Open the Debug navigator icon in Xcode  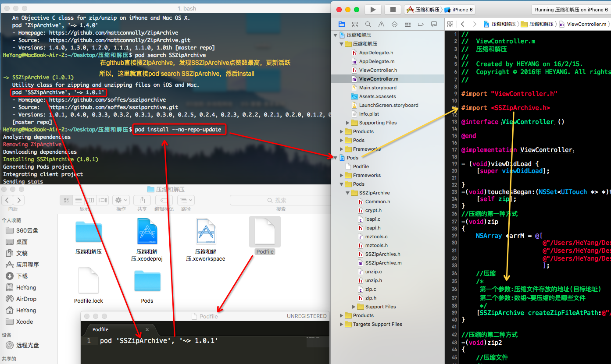point(407,24)
